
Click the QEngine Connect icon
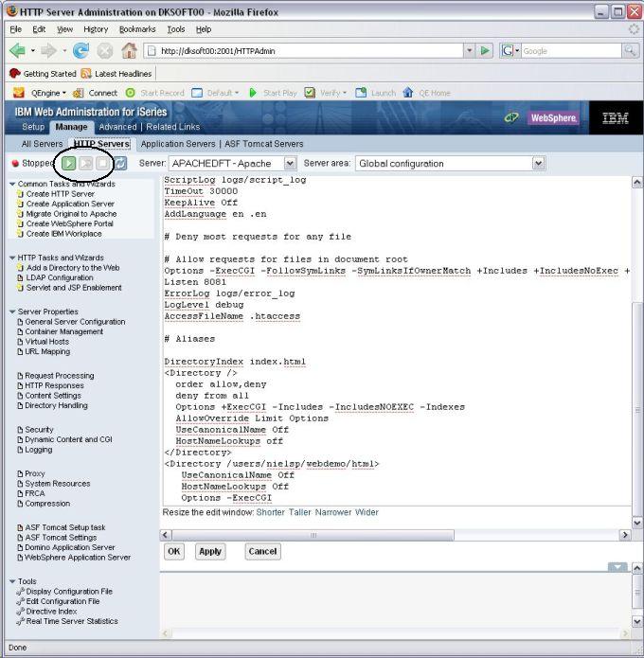click(x=78, y=93)
